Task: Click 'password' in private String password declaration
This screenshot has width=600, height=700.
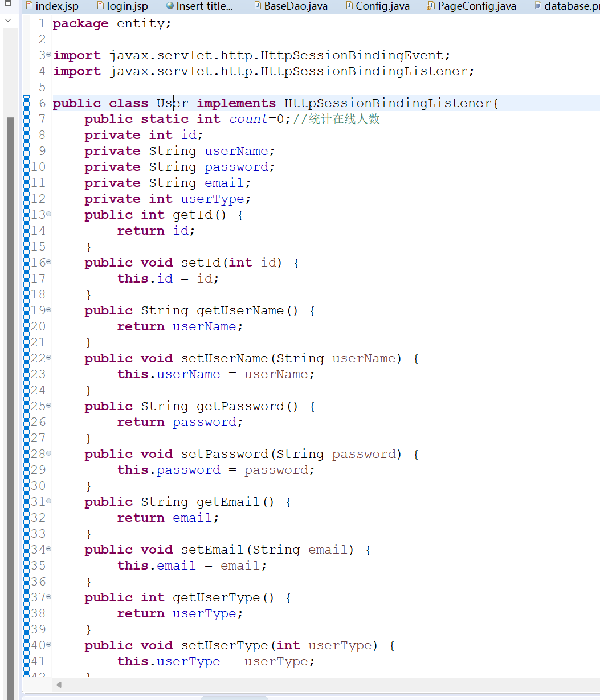Action: click(236, 167)
